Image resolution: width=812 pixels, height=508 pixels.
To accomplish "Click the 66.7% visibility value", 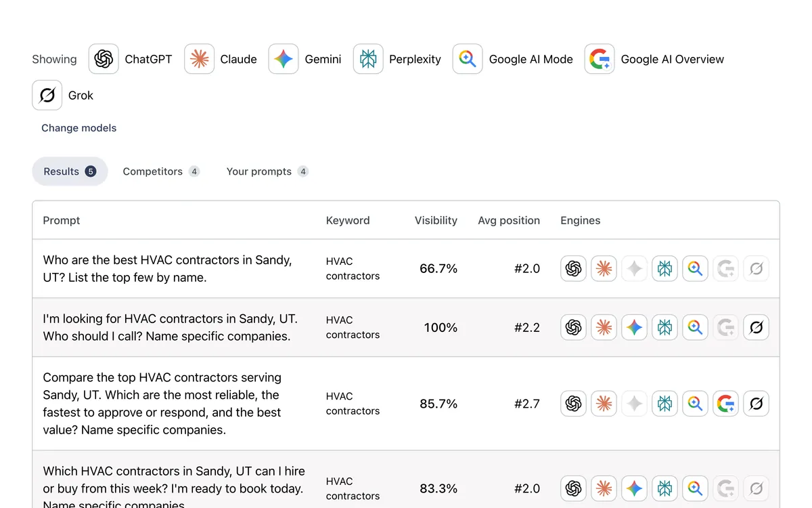I will point(438,269).
